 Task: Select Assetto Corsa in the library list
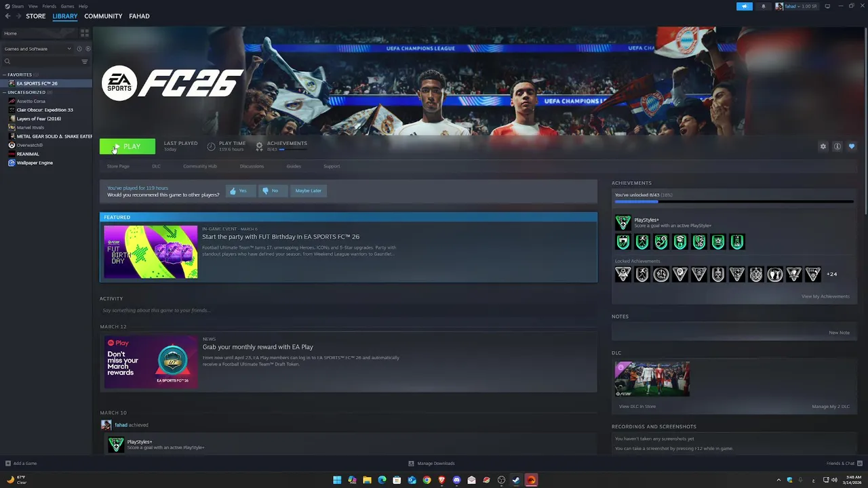pyautogui.click(x=31, y=101)
